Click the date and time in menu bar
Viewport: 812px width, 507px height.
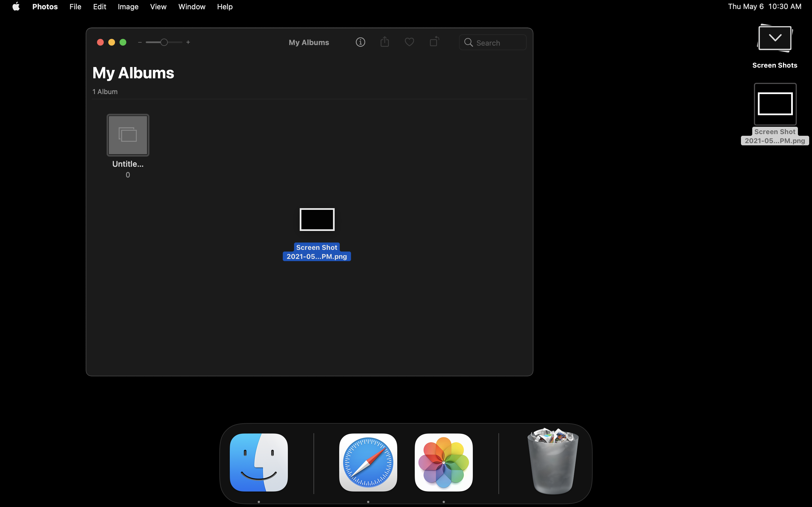(764, 7)
